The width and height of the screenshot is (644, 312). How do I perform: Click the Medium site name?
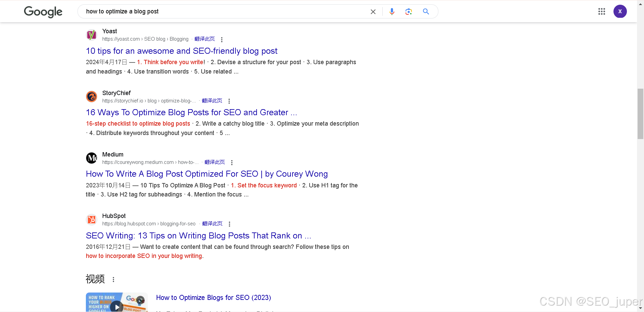113,154
